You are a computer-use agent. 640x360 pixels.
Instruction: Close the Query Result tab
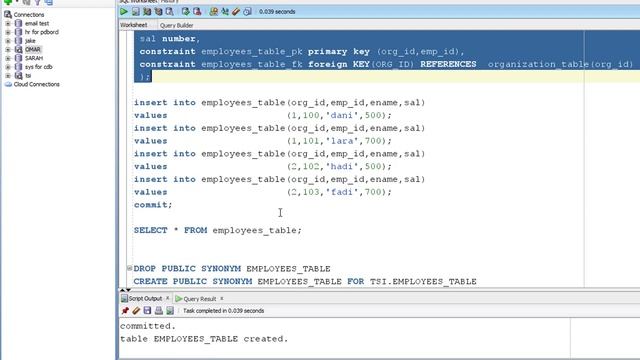click(222, 298)
